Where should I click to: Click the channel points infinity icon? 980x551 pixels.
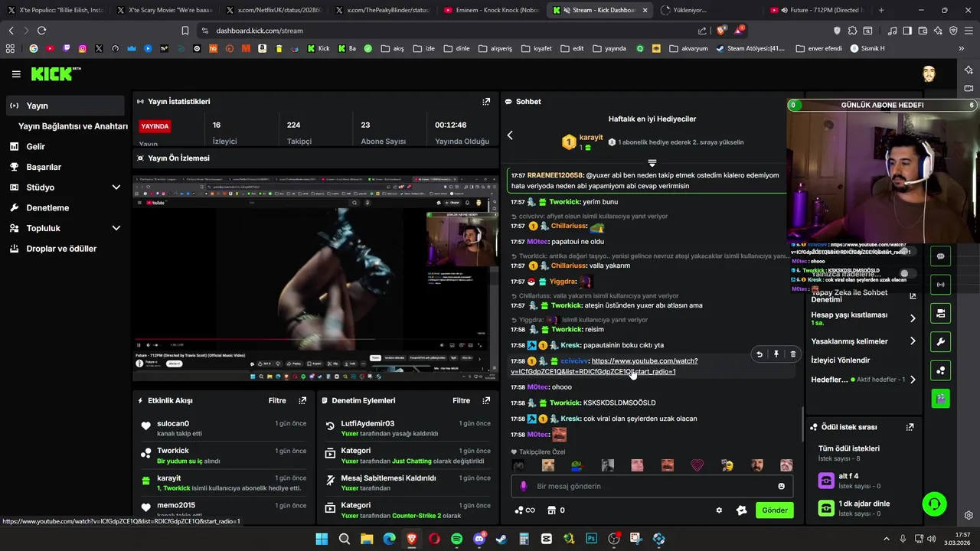524,510
